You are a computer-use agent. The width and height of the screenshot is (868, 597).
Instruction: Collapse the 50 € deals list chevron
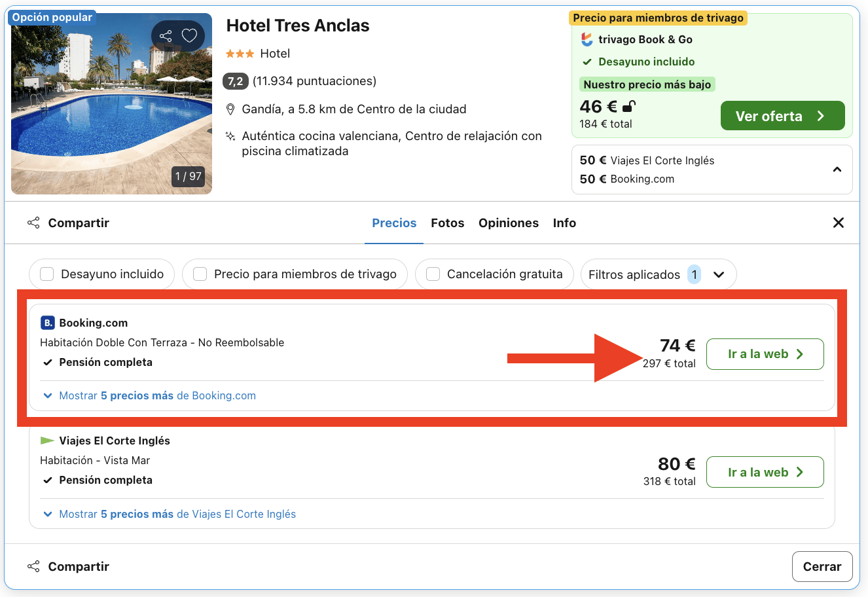837,169
